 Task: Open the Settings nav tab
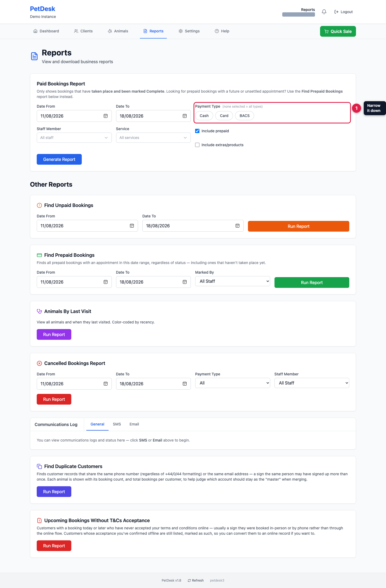189,31
